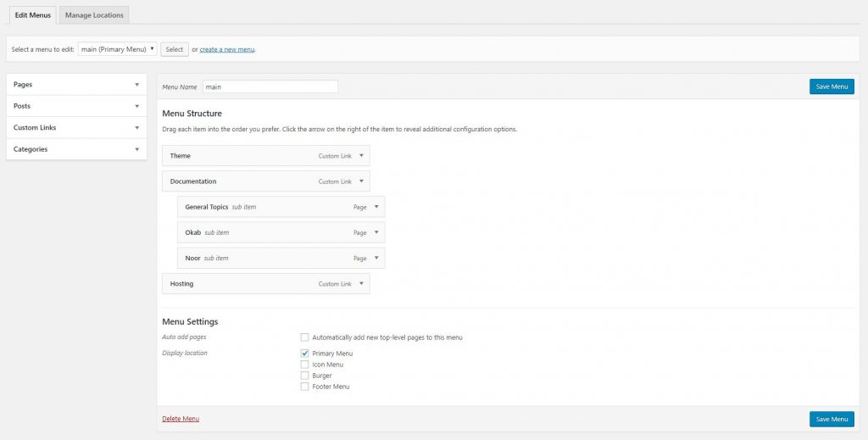Follow the create a new menu link
The image size is (868, 440).
[x=227, y=49]
